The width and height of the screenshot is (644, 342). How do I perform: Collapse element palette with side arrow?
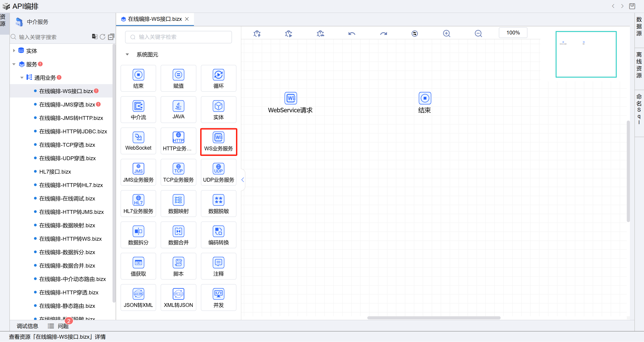pos(242,180)
